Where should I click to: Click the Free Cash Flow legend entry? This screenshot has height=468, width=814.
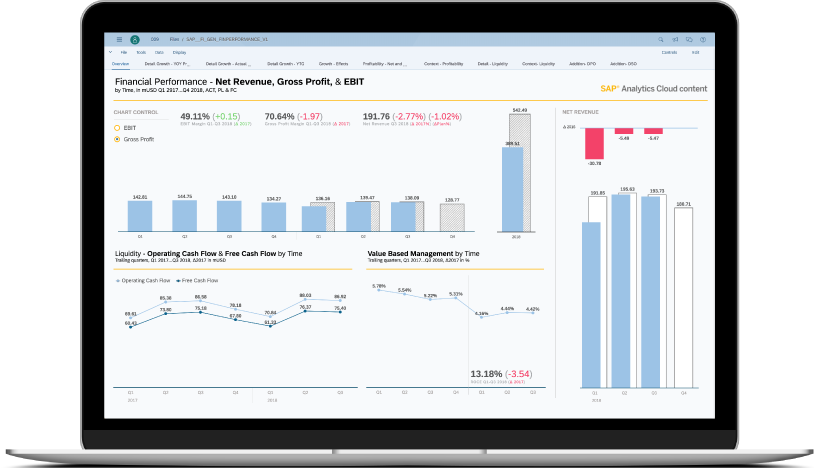click(197, 281)
